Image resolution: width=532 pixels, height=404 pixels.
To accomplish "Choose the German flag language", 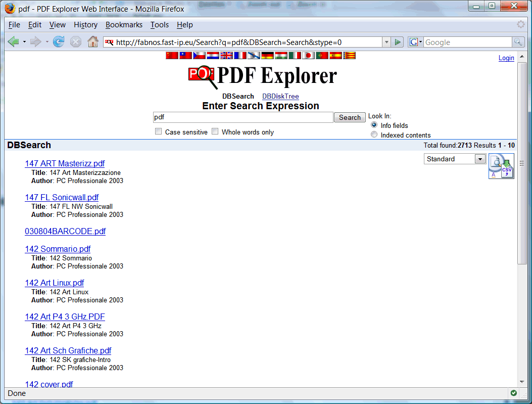I will (267, 56).
